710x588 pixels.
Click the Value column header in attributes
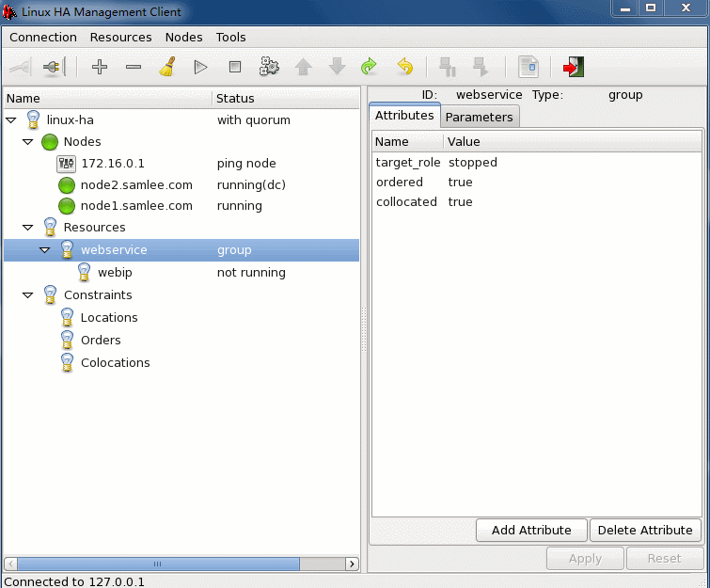[573, 142]
